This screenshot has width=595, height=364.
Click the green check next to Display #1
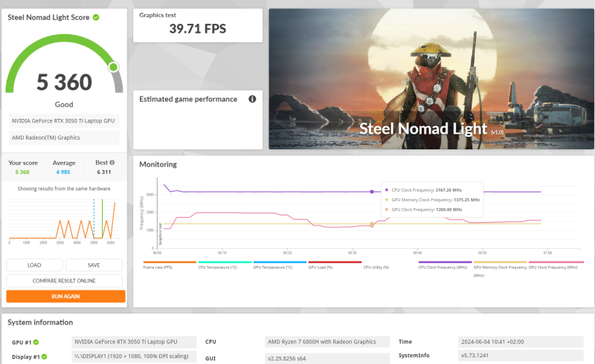(45, 357)
